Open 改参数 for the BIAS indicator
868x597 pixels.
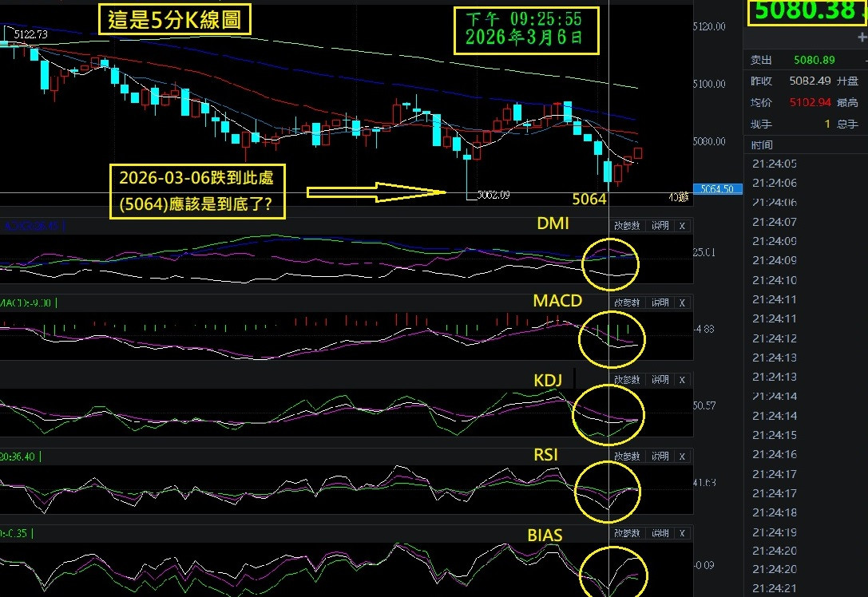(x=627, y=533)
